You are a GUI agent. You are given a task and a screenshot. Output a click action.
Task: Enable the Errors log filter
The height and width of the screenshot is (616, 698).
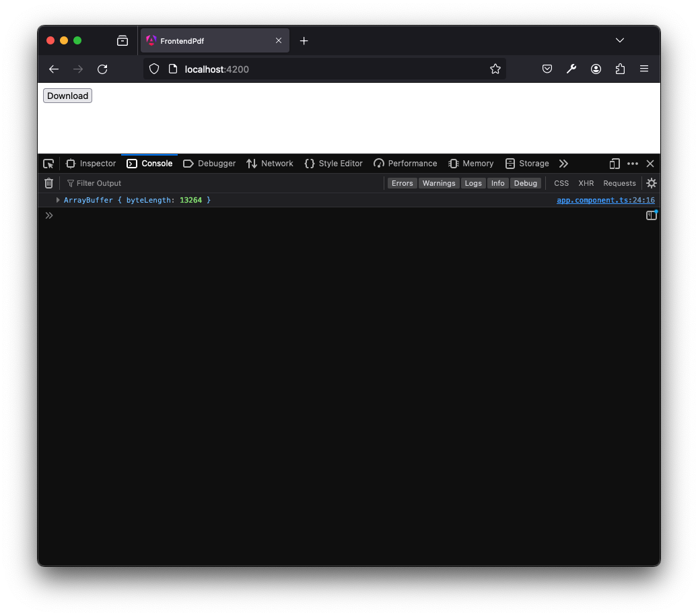[402, 182]
